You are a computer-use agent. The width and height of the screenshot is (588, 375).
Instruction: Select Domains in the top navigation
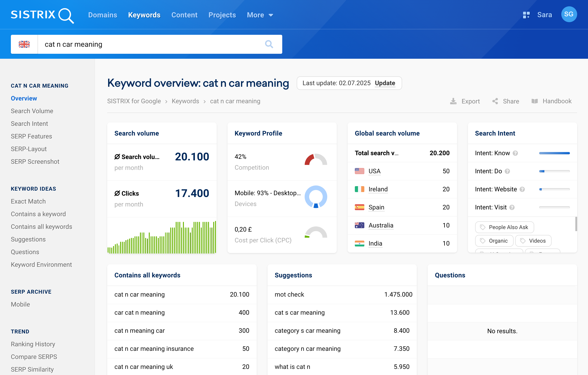click(102, 15)
